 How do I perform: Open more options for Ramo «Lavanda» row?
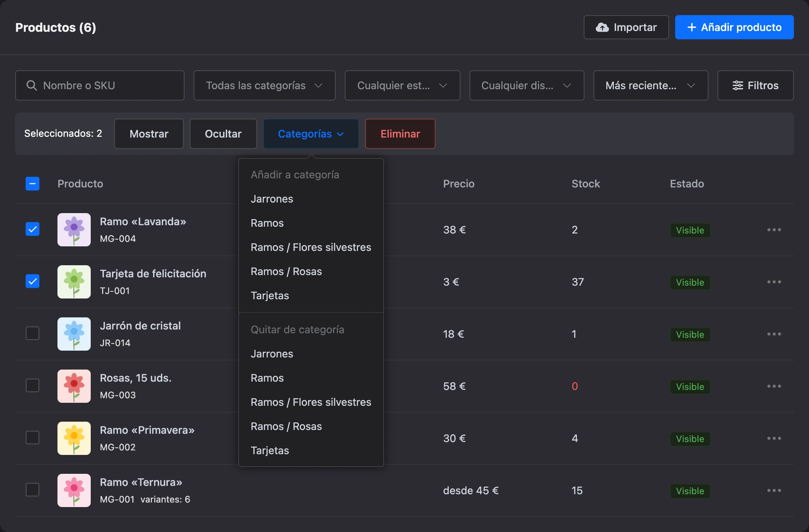coord(774,230)
